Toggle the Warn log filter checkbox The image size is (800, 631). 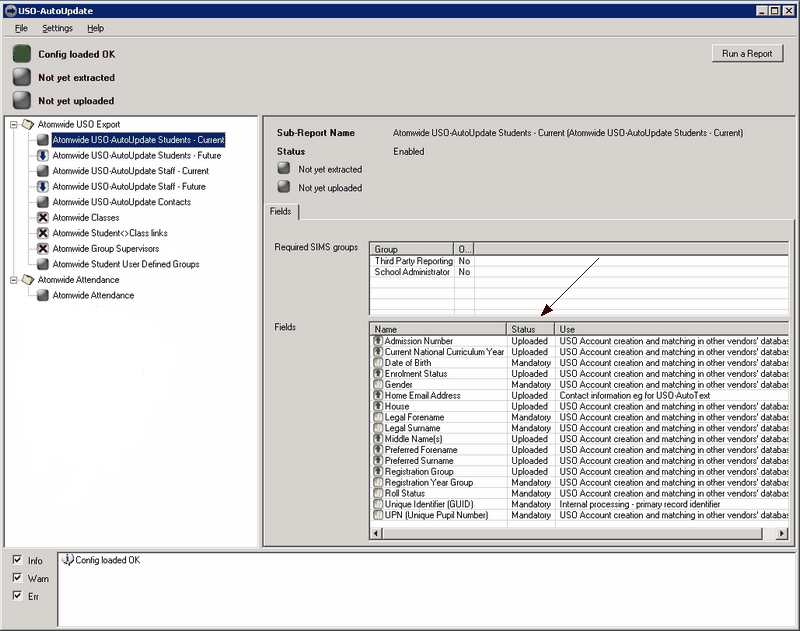click(18, 577)
